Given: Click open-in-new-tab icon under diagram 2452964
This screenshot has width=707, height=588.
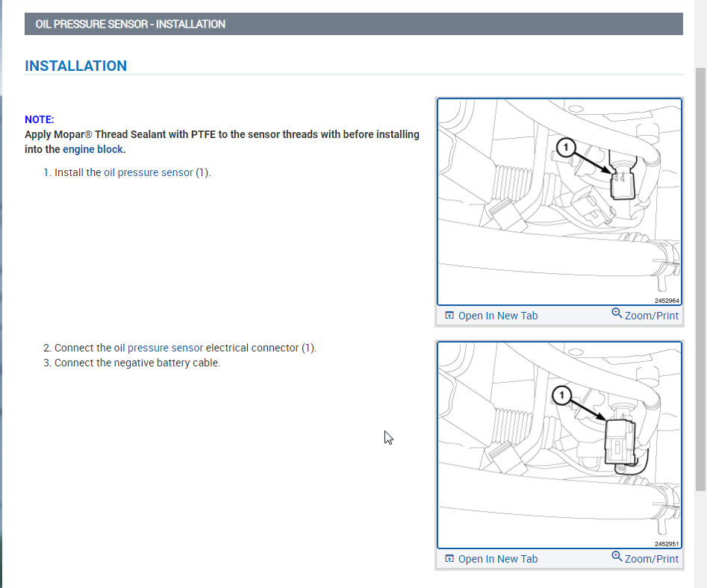Looking at the screenshot, I should tap(449, 316).
